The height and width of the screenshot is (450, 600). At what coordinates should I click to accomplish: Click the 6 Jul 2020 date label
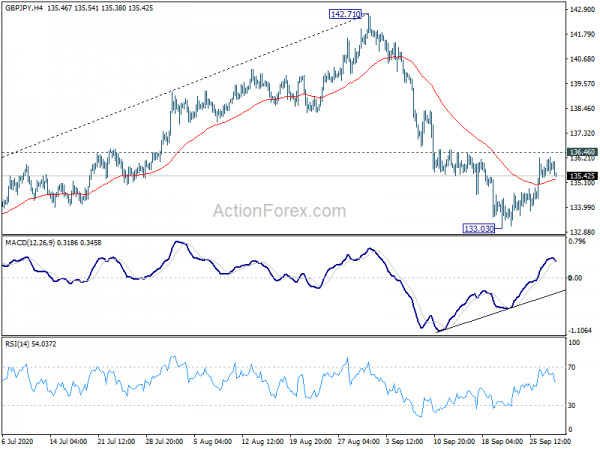[19, 441]
